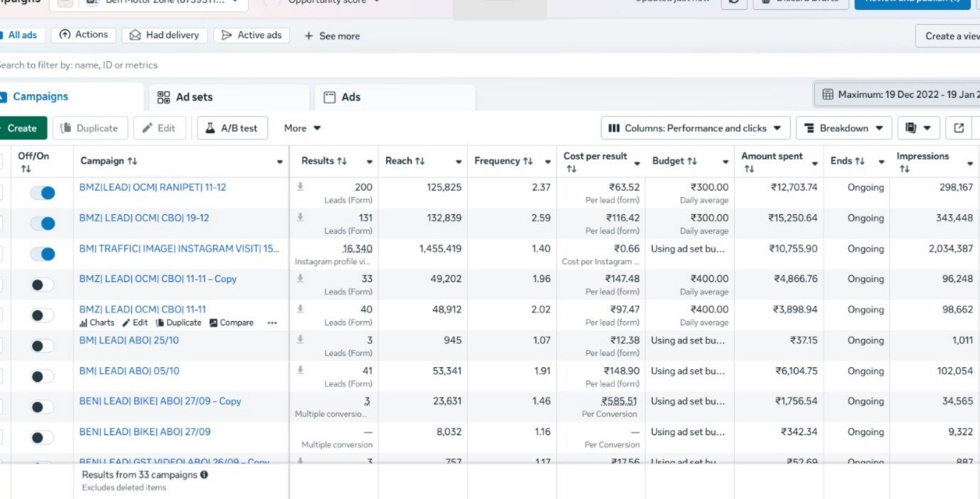The image size is (980, 499).
Task: Expand Columns: Performance and clicks dropdown
Action: click(x=695, y=128)
